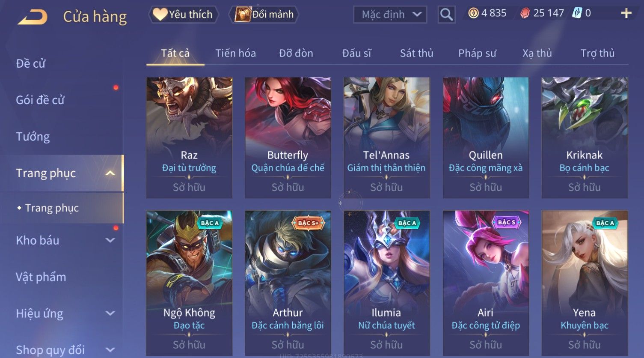Image resolution: width=644 pixels, height=358 pixels.
Task: Select the Trang phục sub-item
Action: pyautogui.click(x=52, y=208)
